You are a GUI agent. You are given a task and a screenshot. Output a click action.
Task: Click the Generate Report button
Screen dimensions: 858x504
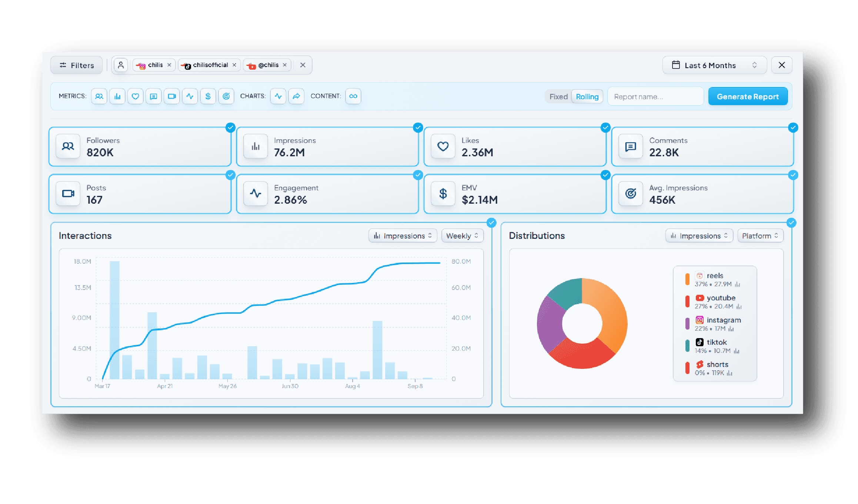[x=748, y=96]
